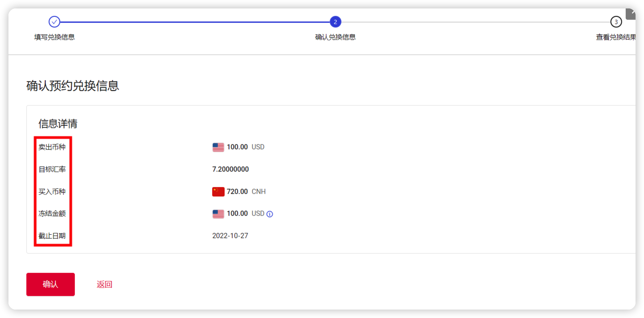Select the 查看兑换结果 step label
This screenshot has height=318, width=644.
coord(616,37)
